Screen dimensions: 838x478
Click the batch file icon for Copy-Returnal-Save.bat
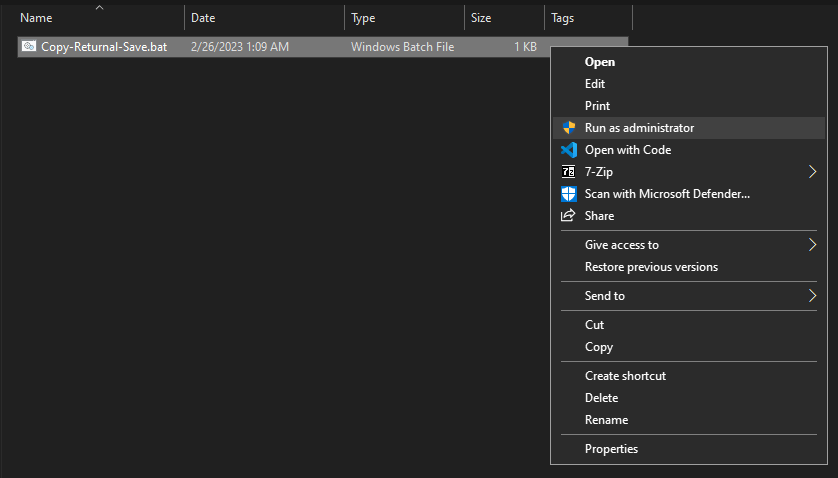pos(29,47)
